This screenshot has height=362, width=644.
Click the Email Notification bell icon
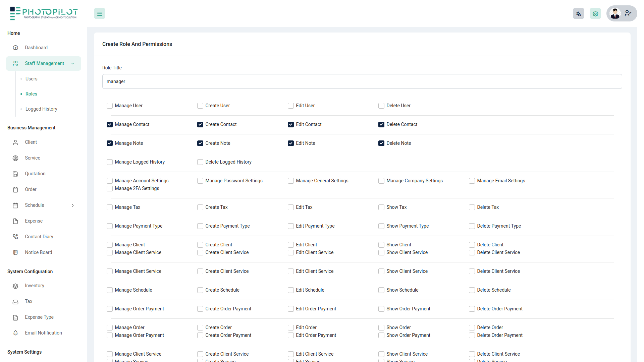[x=15, y=333]
